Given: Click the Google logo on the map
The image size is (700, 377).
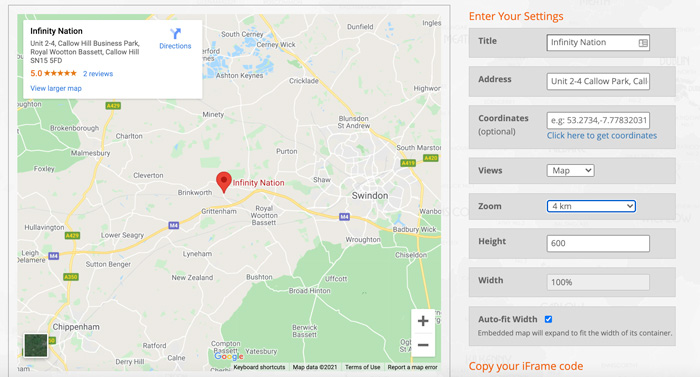Looking at the screenshot, I should click(x=229, y=356).
